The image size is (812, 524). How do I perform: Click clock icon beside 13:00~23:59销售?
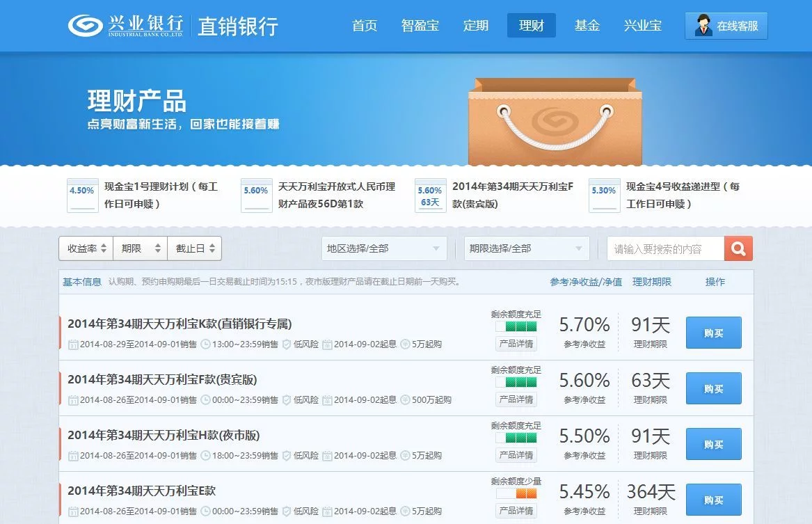click(x=205, y=344)
